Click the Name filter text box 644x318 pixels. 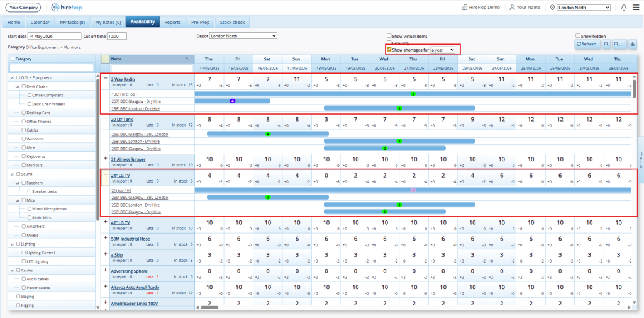pyautogui.click(x=152, y=68)
